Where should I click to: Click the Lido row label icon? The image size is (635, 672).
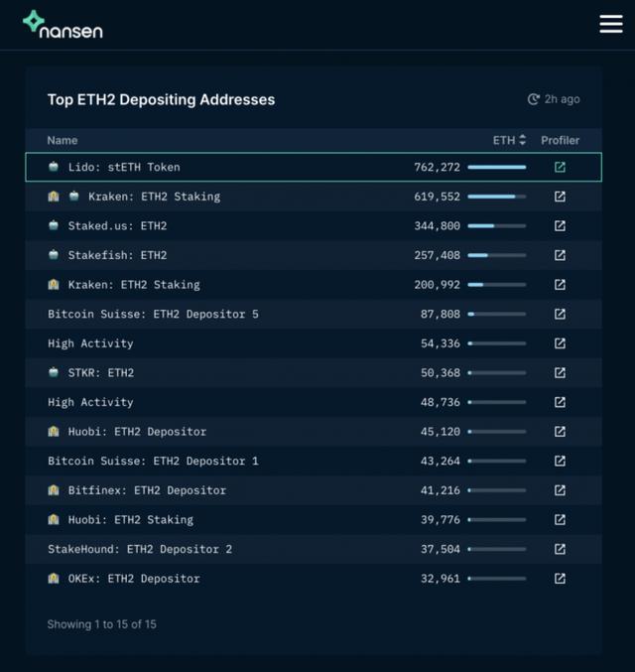pos(54,167)
